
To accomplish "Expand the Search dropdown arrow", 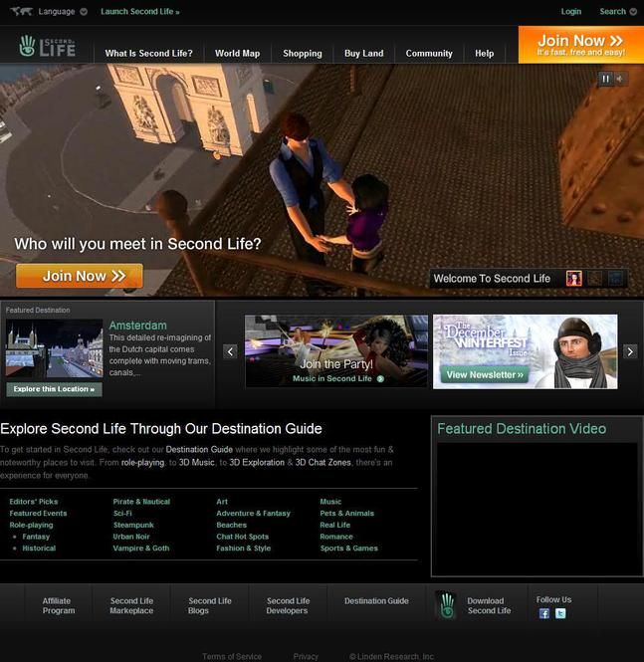I will tap(633, 12).
